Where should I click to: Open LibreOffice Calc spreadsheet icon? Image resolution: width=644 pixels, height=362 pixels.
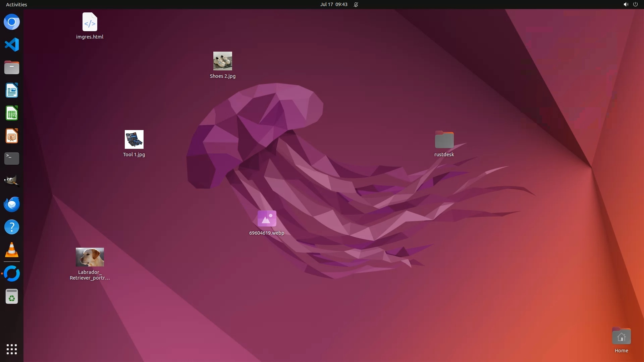pos(12,113)
